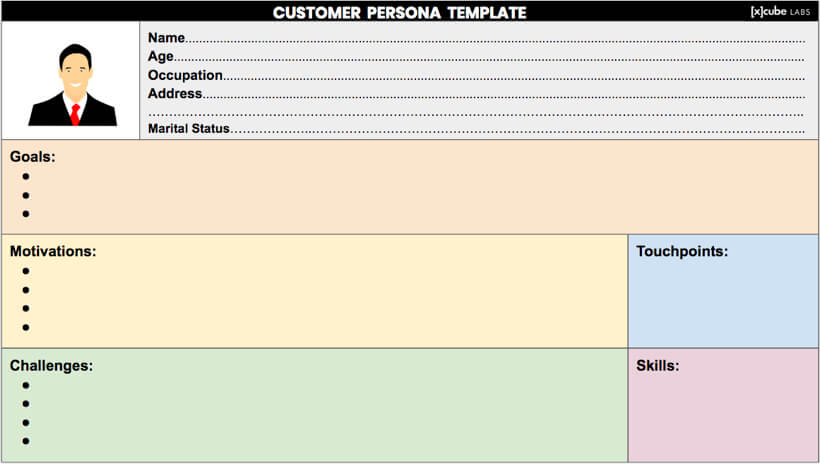
Task: Select the Motivations heading
Action: tap(53, 252)
